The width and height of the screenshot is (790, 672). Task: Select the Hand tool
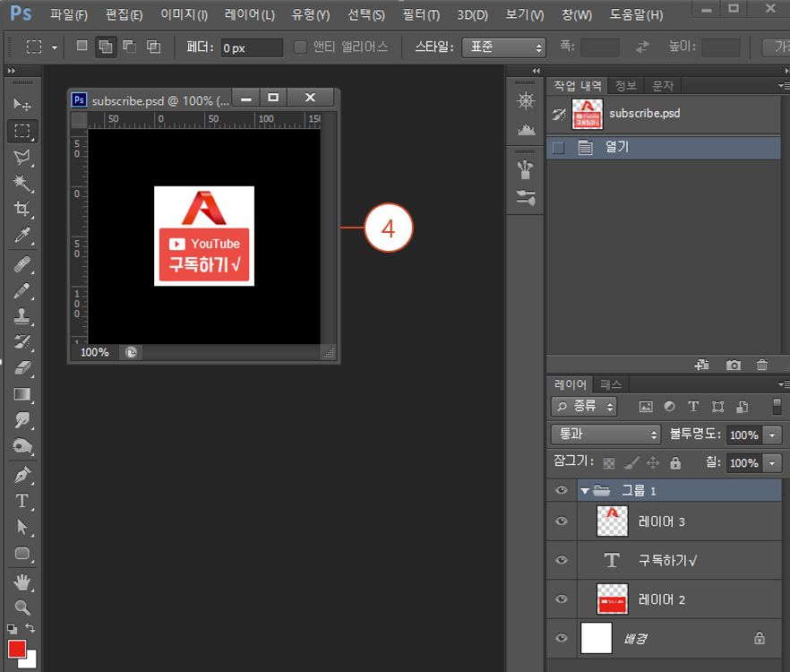(x=21, y=582)
